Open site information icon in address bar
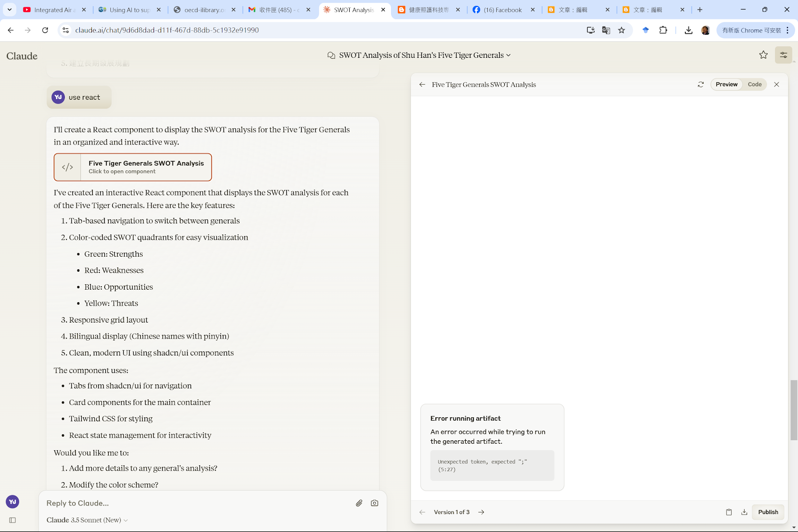This screenshot has width=798, height=532. click(65, 30)
